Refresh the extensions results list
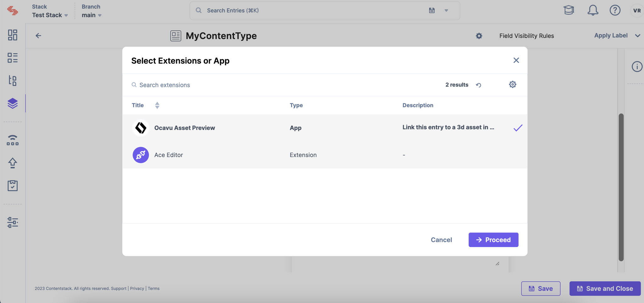644x303 pixels. click(x=479, y=85)
